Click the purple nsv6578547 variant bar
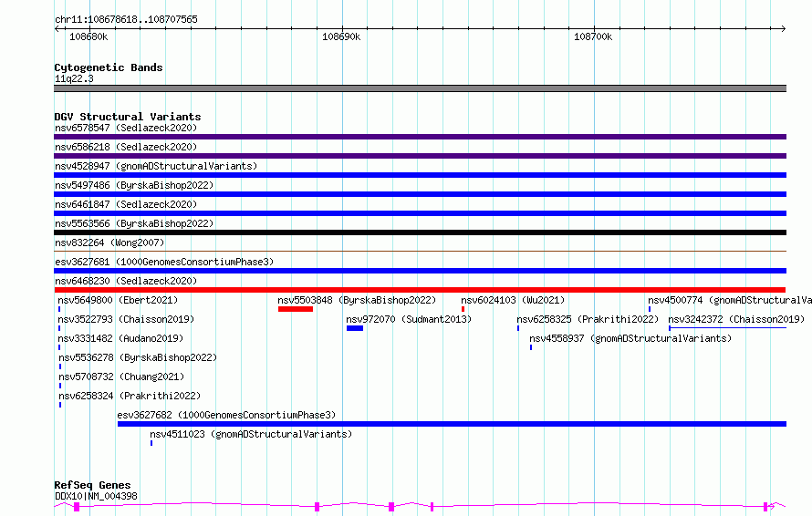The height and width of the screenshot is (516, 812). pyautogui.click(x=420, y=137)
